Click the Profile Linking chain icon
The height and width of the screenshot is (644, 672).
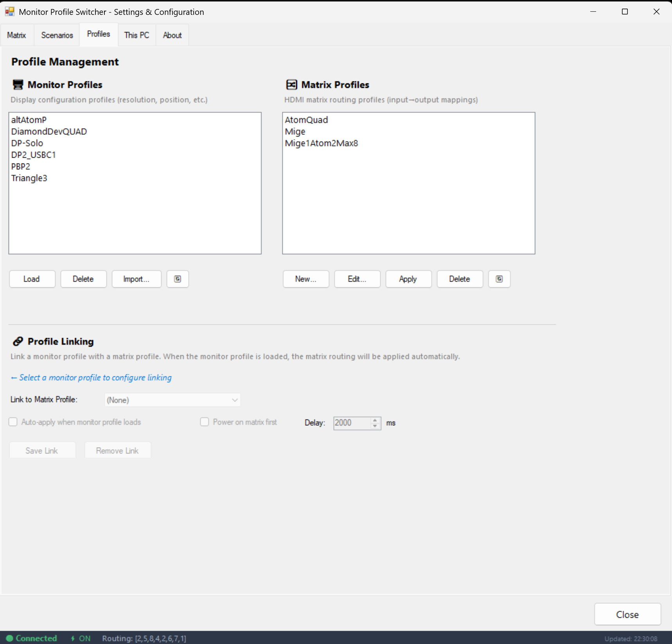tap(17, 341)
